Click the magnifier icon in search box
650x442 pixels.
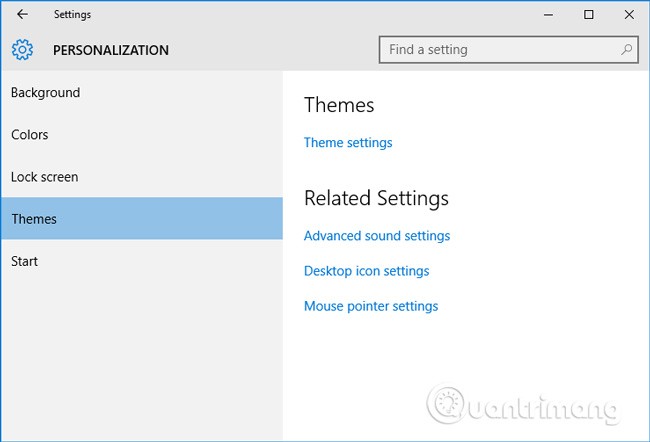(627, 49)
